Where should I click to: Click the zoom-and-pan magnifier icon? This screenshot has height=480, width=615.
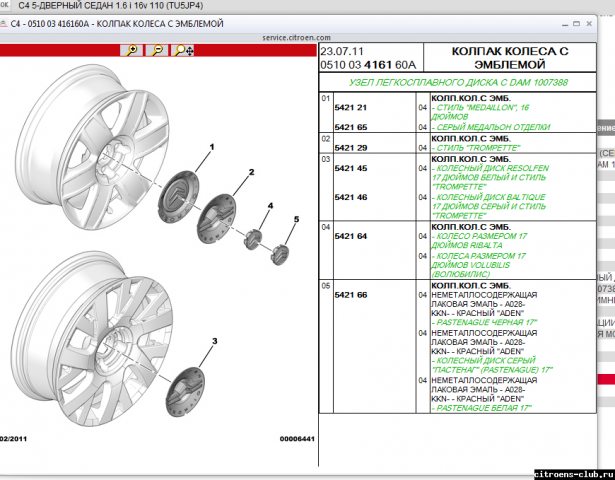(x=183, y=49)
